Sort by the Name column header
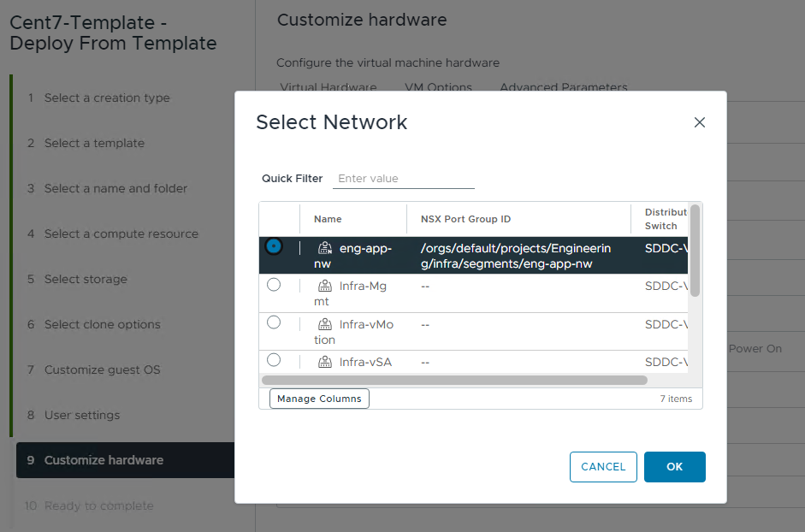Image resolution: width=805 pixels, height=532 pixels. tap(328, 219)
